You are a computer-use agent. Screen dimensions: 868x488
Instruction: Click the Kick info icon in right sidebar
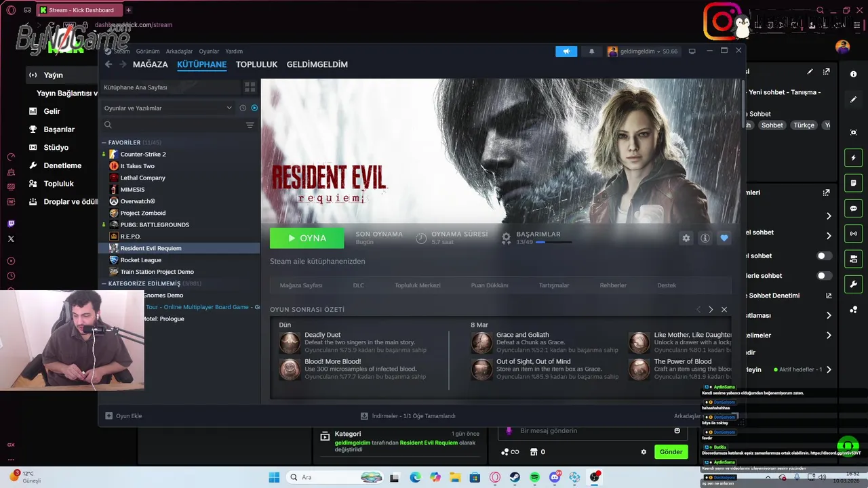click(854, 74)
